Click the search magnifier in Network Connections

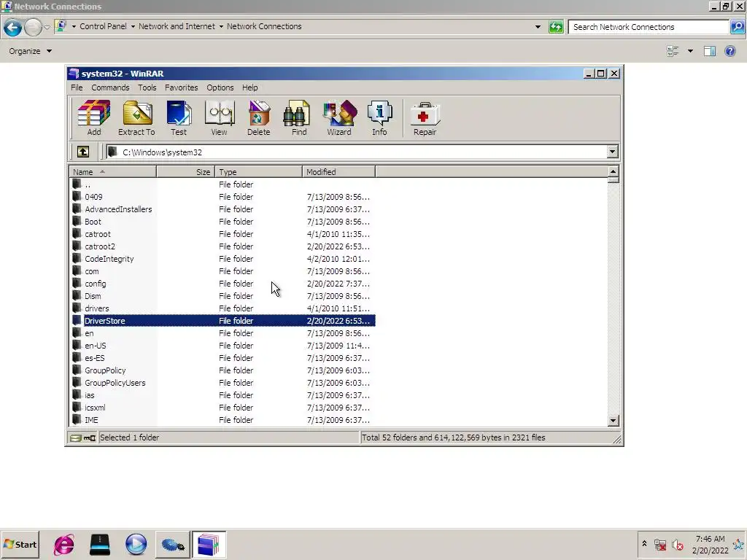737,27
